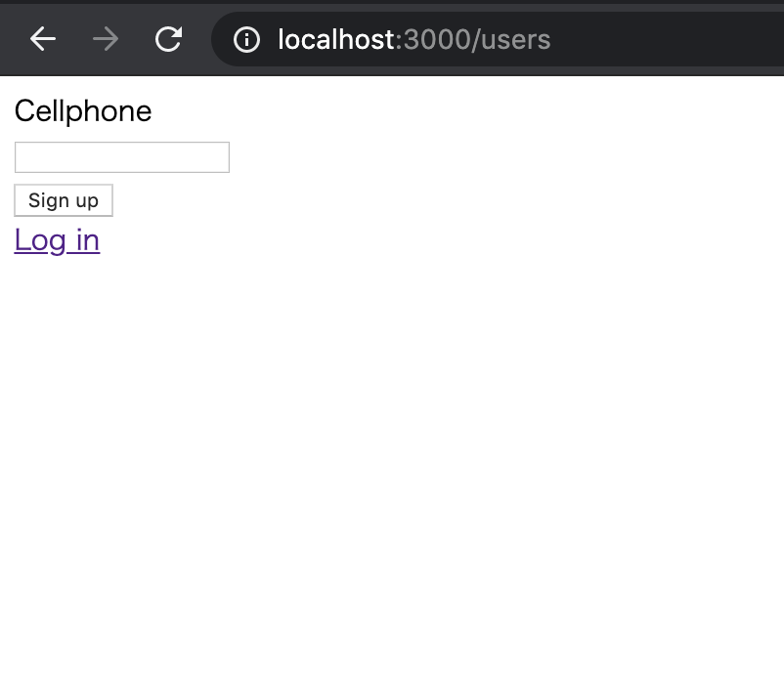The image size is (784, 682).
Task: Click the forward navigation arrow
Action: pos(105,39)
